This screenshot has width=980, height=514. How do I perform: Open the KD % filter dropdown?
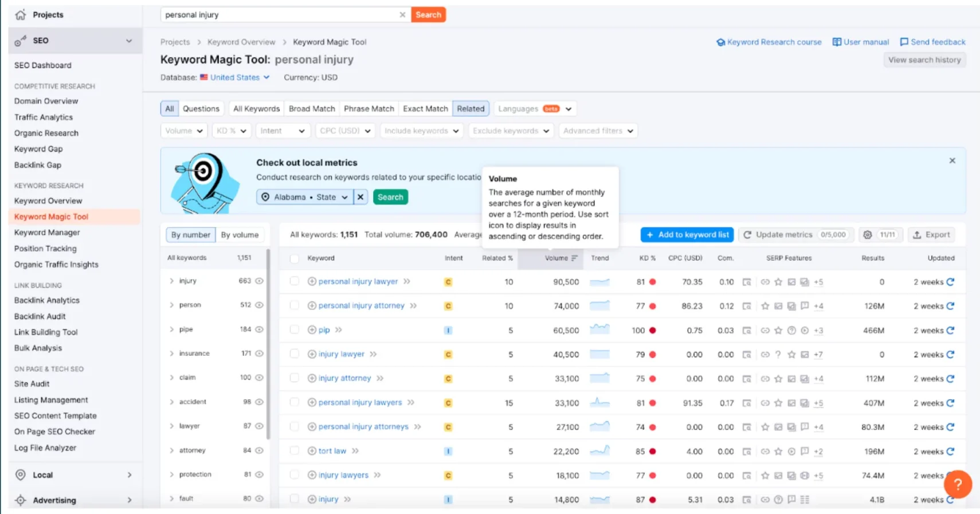pyautogui.click(x=231, y=131)
